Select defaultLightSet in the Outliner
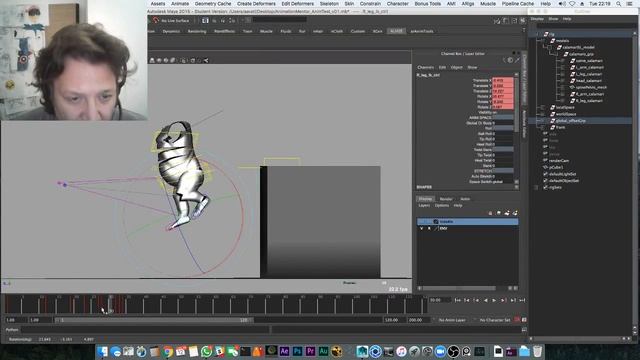 click(562, 174)
